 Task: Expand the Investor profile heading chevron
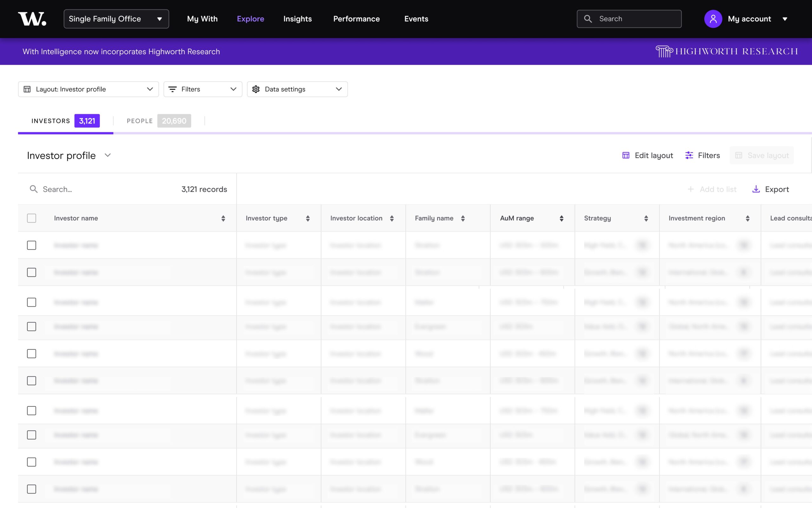[x=108, y=155]
